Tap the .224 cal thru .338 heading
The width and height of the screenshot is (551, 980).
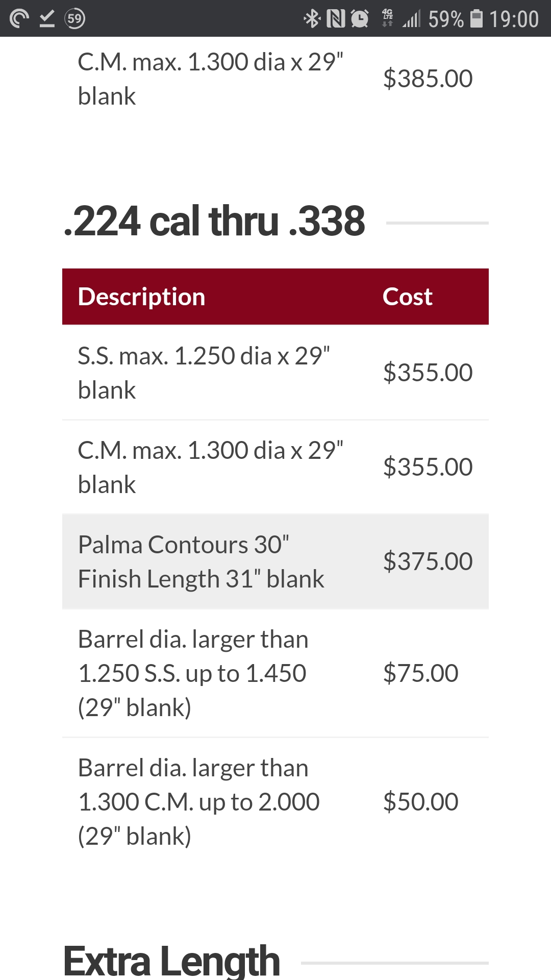pos(214,221)
